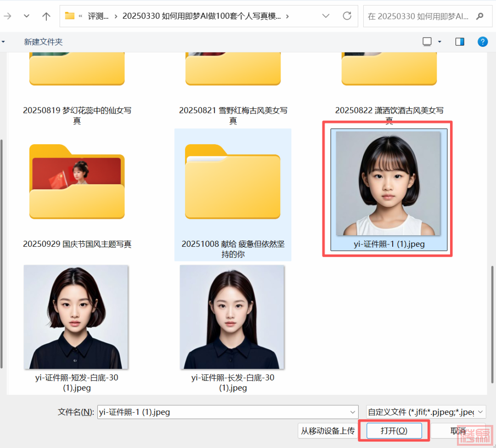This screenshot has height=448, width=496.
Task: Click the Up directory arrow icon
Action: tap(46, 17)
